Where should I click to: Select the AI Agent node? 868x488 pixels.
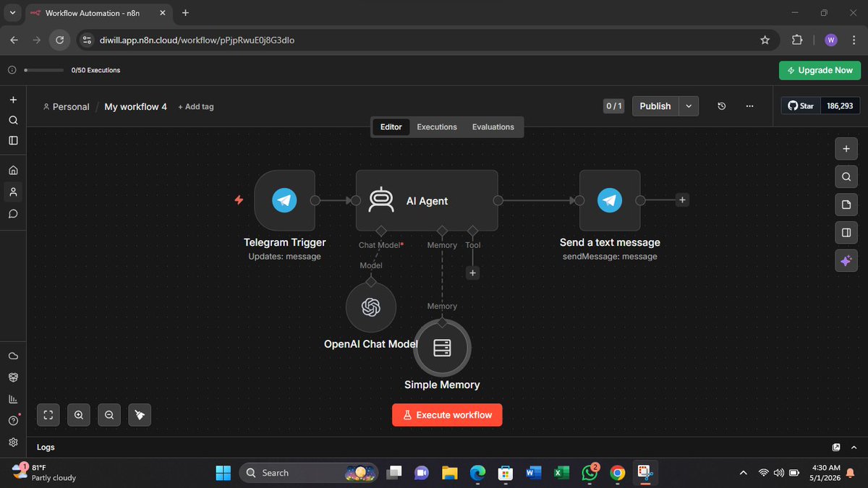427,200
